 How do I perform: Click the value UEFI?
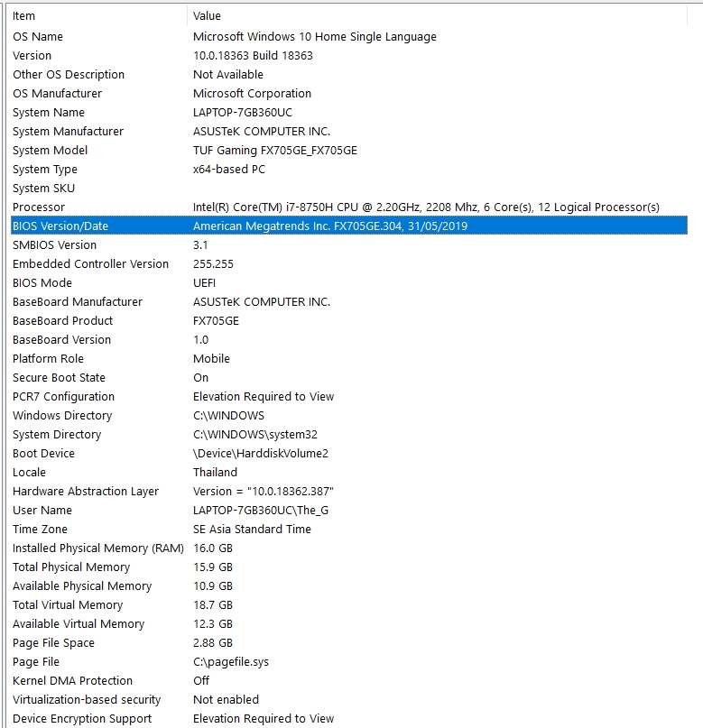[204, 283]
